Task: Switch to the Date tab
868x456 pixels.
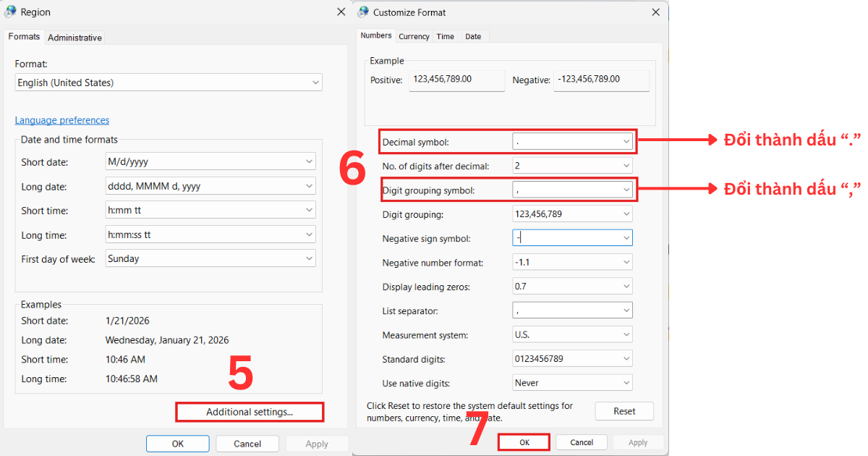Action: coord(473,35)
